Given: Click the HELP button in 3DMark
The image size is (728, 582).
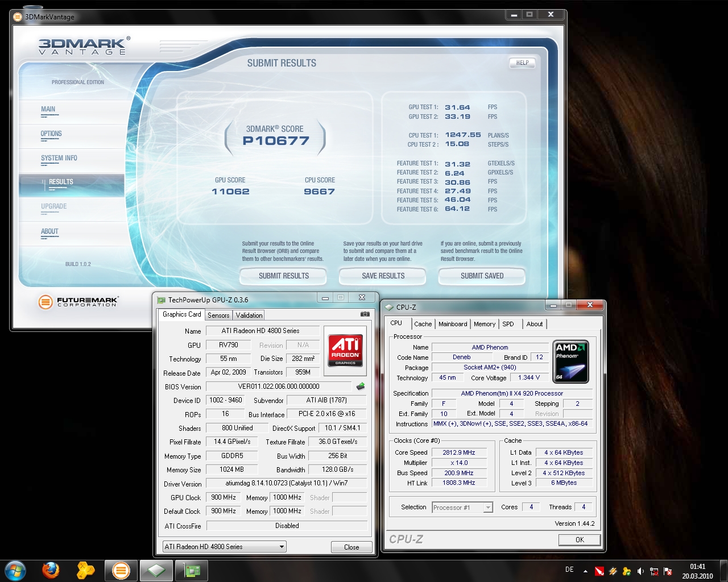Looking at the screenshot, I should pos(522,63).
